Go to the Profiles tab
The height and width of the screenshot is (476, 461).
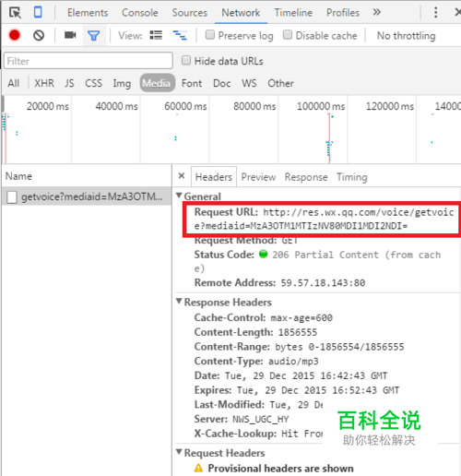point(343,13)
